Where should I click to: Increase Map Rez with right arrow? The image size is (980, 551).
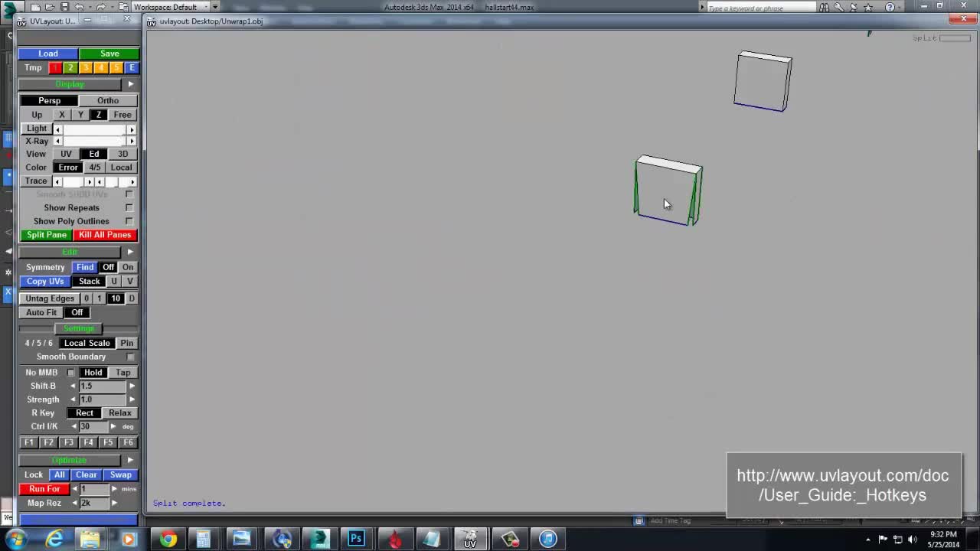(114, 503)
